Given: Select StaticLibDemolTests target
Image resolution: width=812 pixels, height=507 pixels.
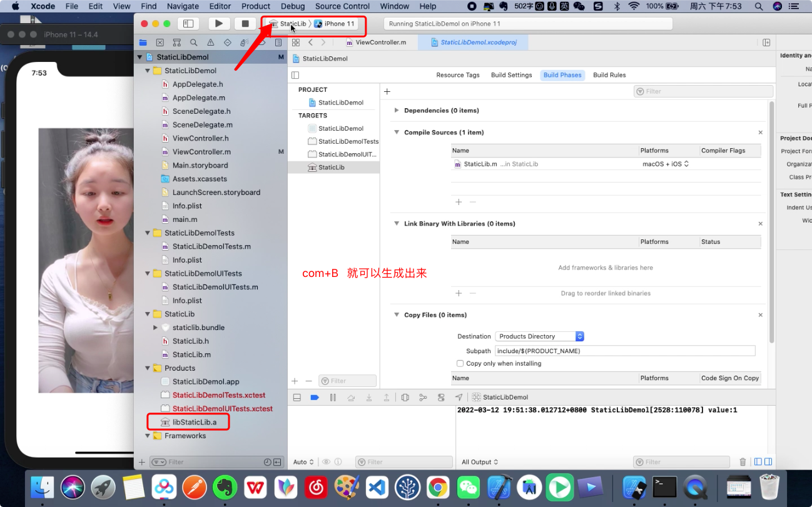Looking at the screenshot, I should (x=343, y=141).
